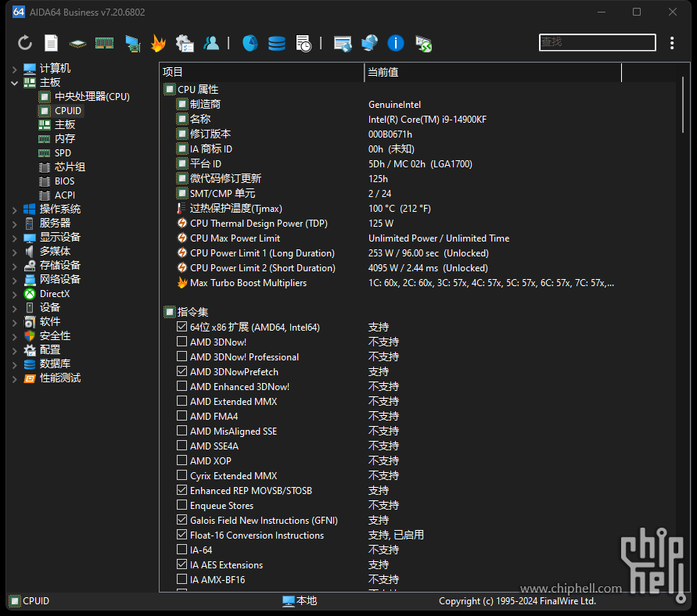Click the 软件 software icon
This screenshot has height=616, width=697.
click(x=30, y=321)
